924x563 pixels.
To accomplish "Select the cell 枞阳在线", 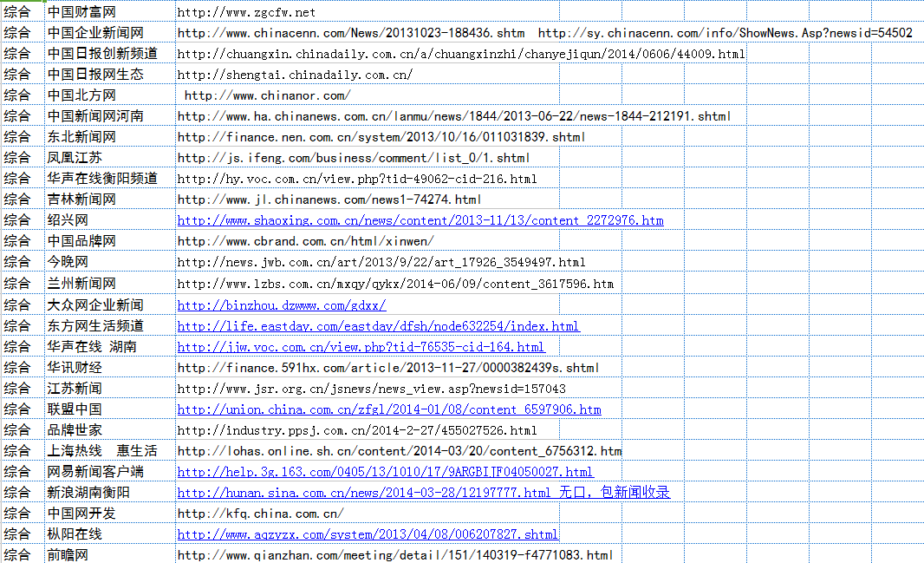I will click(x=109, y=534).
